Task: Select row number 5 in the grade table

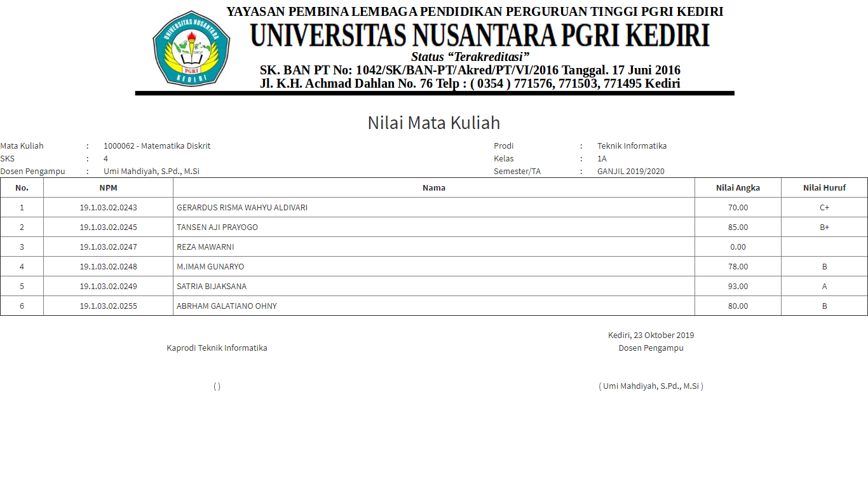Action: pyautogui.click(x=22, y=286)
